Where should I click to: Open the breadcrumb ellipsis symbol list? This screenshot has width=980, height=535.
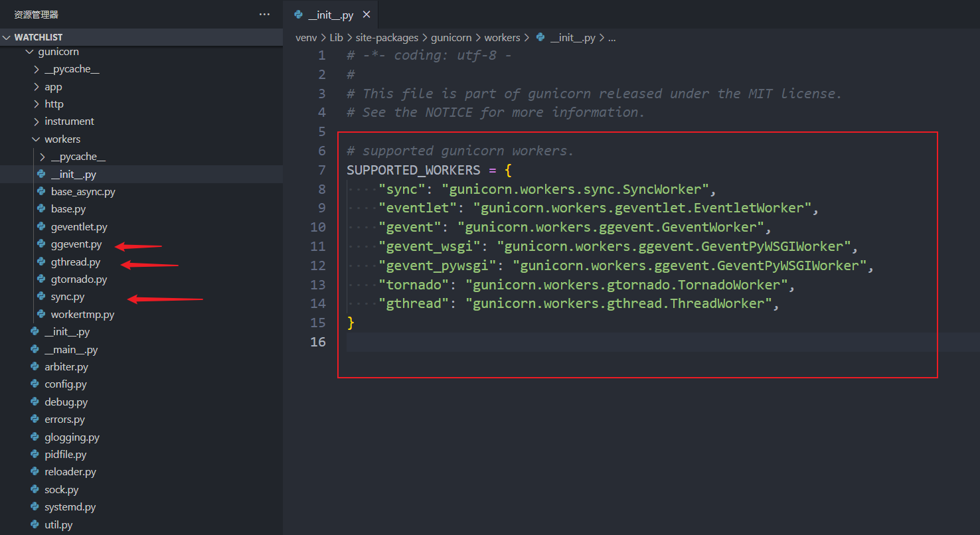[612, 38]
